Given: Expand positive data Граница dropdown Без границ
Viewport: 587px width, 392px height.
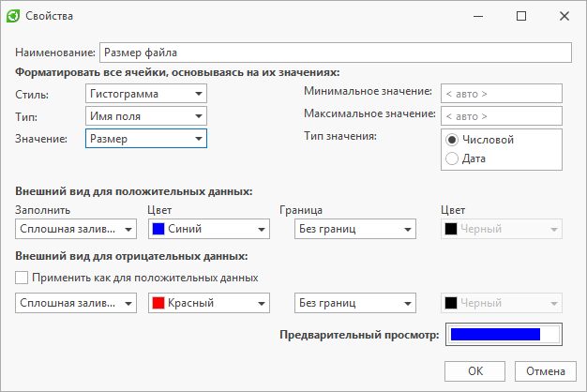Looking at the screenshot, I should [x=354, y=228].
